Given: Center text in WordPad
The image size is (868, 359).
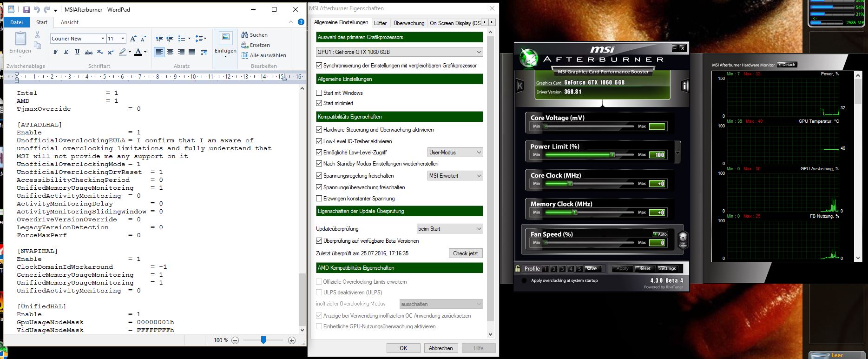Looking at the screenshot, I should pyautogui.click(x=170, y=52).
